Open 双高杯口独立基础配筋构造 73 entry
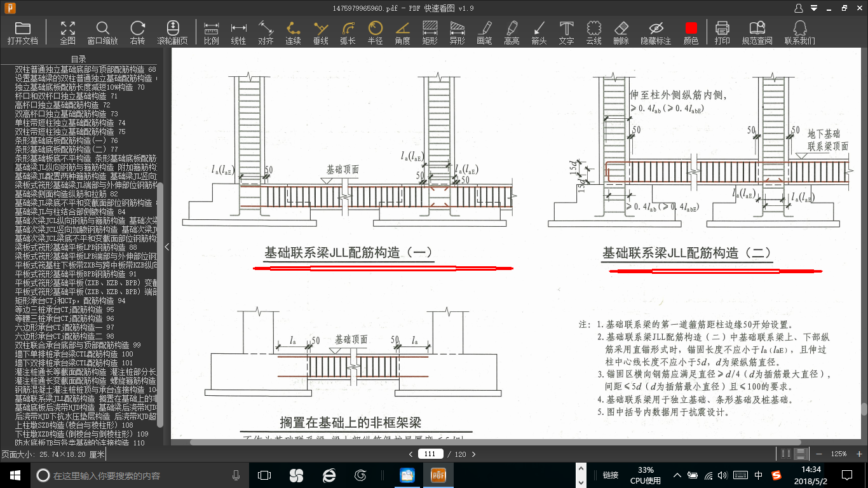 tap(67, 114)
